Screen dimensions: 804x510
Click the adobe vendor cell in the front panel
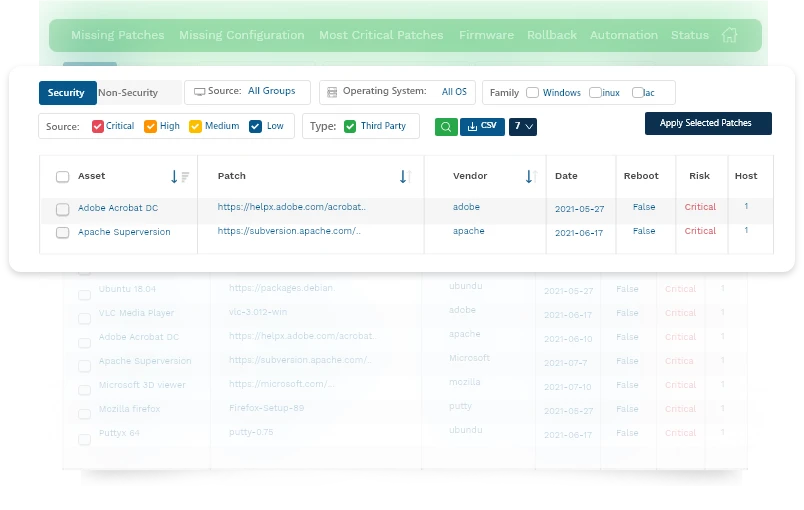[x=466, y=207]
